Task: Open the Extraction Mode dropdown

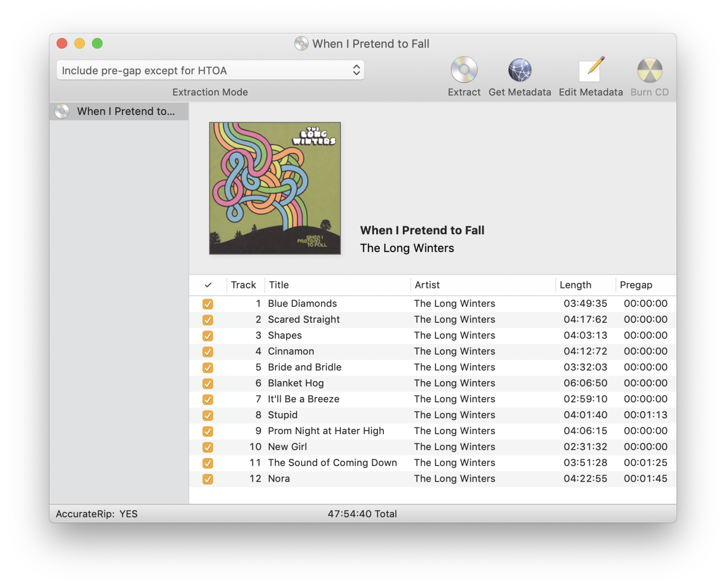Action: coord(210,71)
